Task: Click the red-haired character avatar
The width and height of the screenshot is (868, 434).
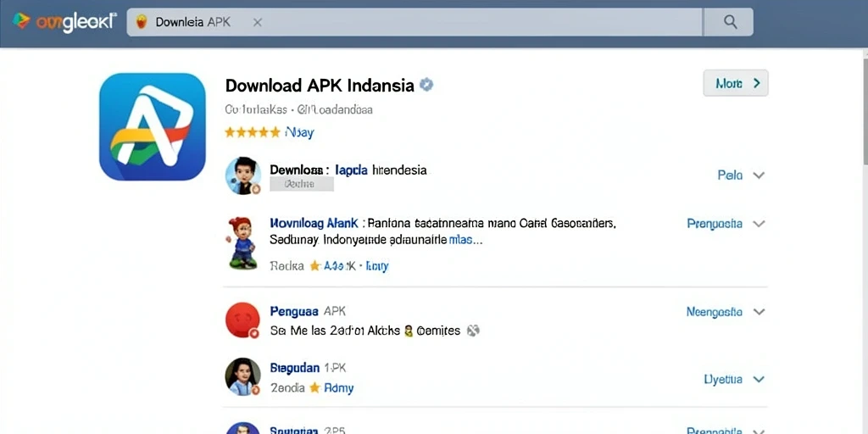Action: (x=242, y=243)
